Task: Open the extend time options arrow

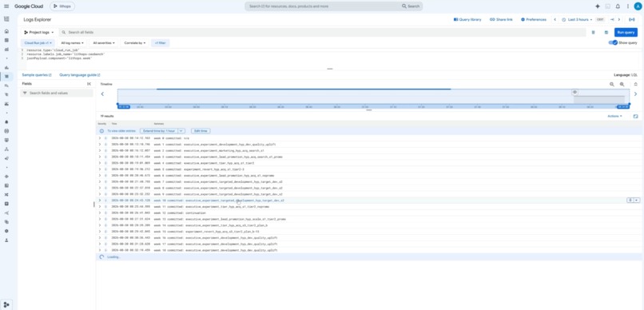Action: pos(181,130)
